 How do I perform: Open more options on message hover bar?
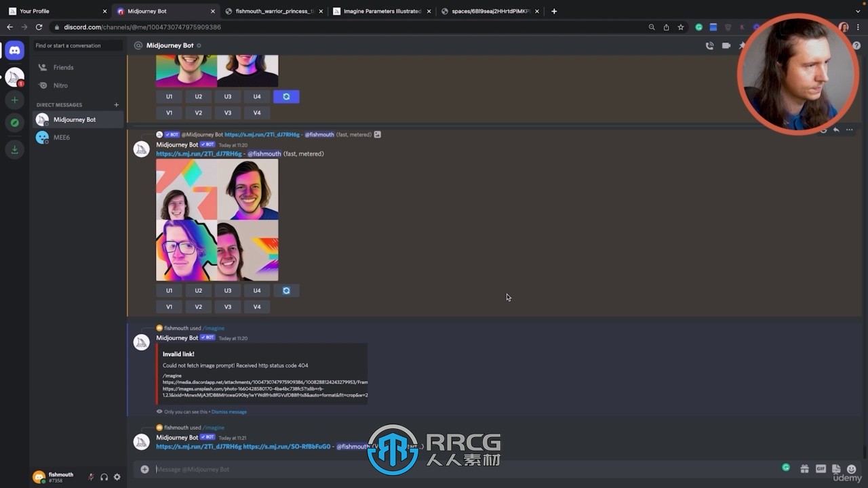click(849, 129)
